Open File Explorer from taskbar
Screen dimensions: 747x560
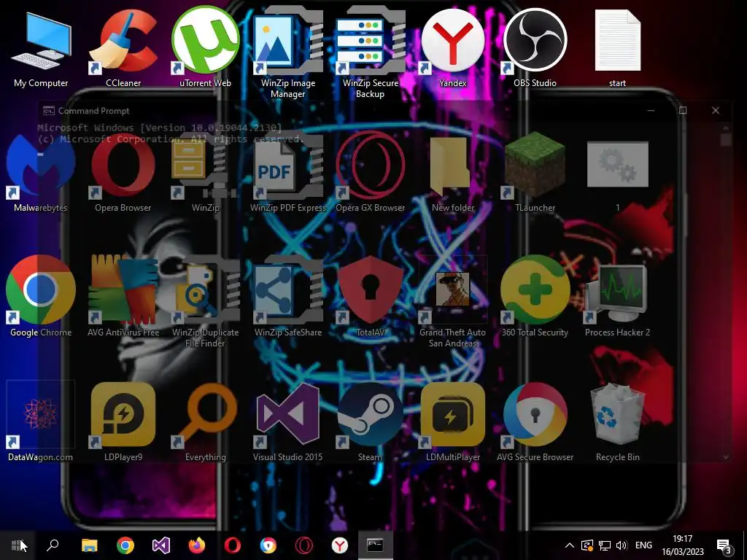tap(89, 545)
